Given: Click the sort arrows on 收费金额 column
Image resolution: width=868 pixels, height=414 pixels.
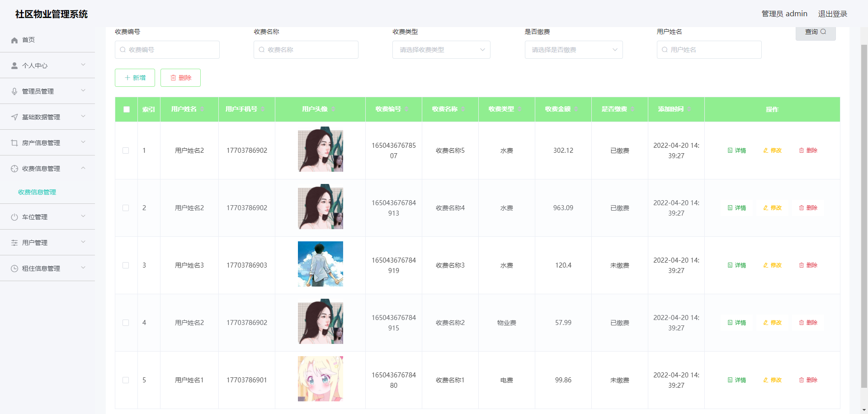Looking at the screenshot, I should (x=576, y=109).
